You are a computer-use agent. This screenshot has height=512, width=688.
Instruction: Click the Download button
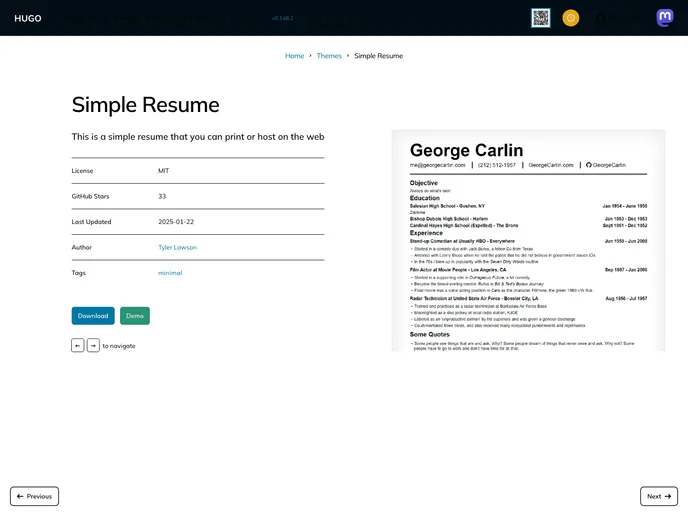(x=93, y=316)
